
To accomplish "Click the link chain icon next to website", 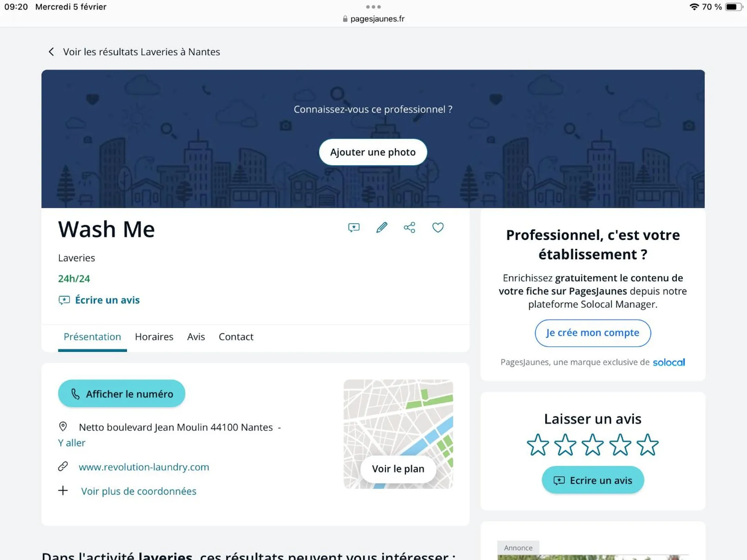I will tap(63, 466).
